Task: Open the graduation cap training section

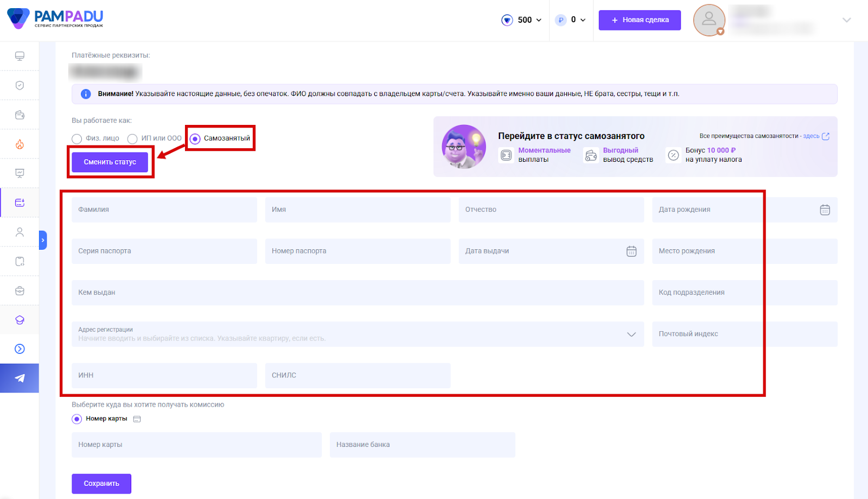Action: (20, 320)
